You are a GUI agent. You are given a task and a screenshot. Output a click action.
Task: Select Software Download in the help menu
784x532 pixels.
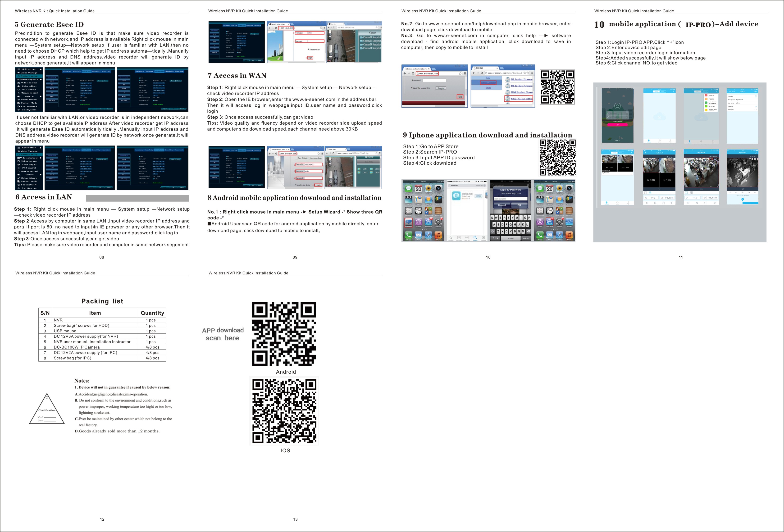(488, 83)
